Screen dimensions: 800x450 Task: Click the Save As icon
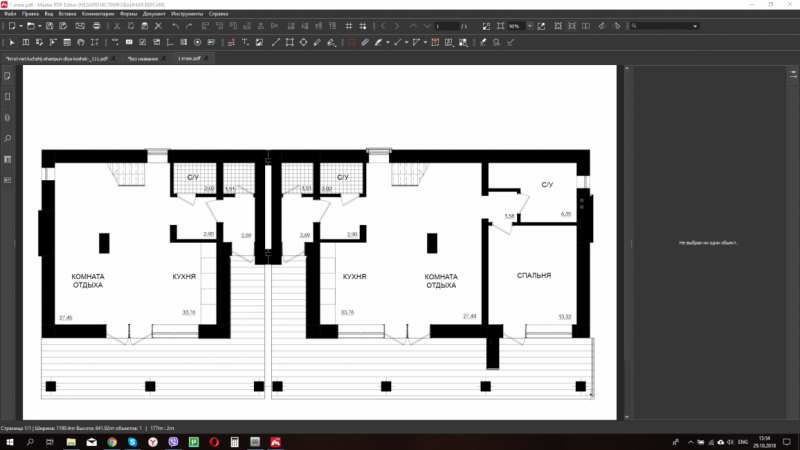tap(63, 26)
